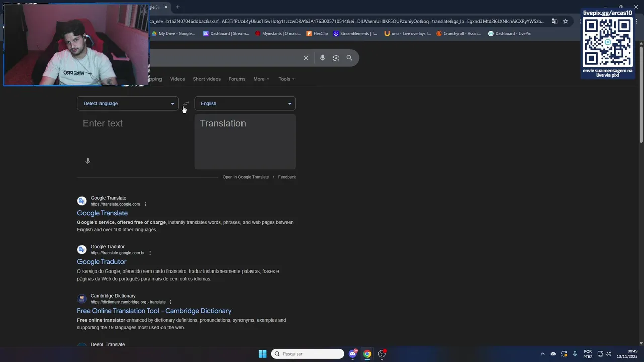Open the Crunchyroll bookmark
Image resolution: width=644 pixels, height=362 pixels.
(458, 34)
